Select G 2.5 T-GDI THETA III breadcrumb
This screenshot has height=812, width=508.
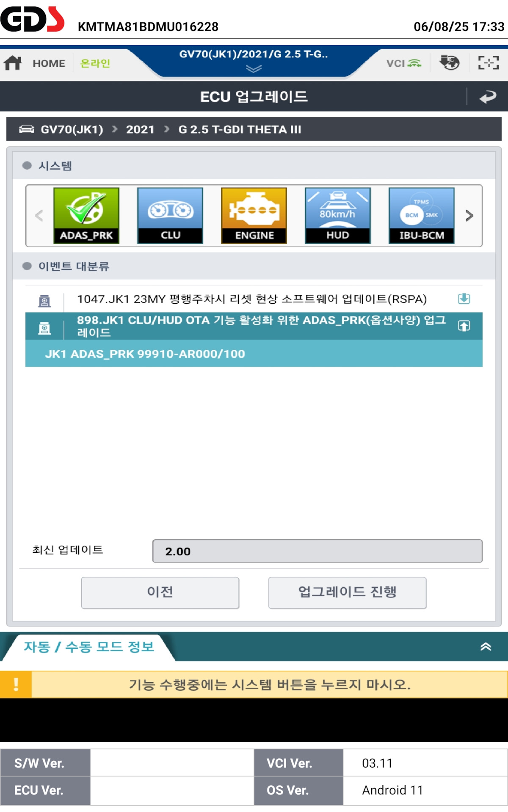(x=240, y=129)
